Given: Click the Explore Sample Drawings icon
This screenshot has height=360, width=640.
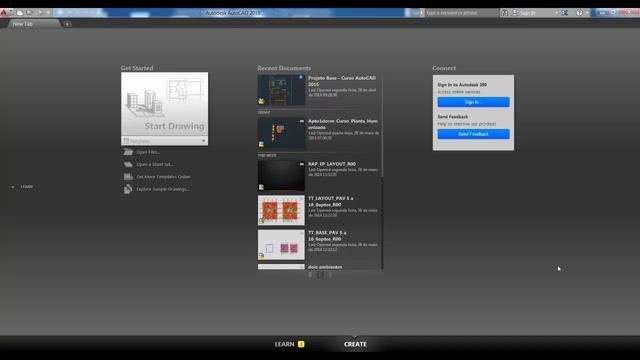Looking at the screenshot, I should coord(128,189).
